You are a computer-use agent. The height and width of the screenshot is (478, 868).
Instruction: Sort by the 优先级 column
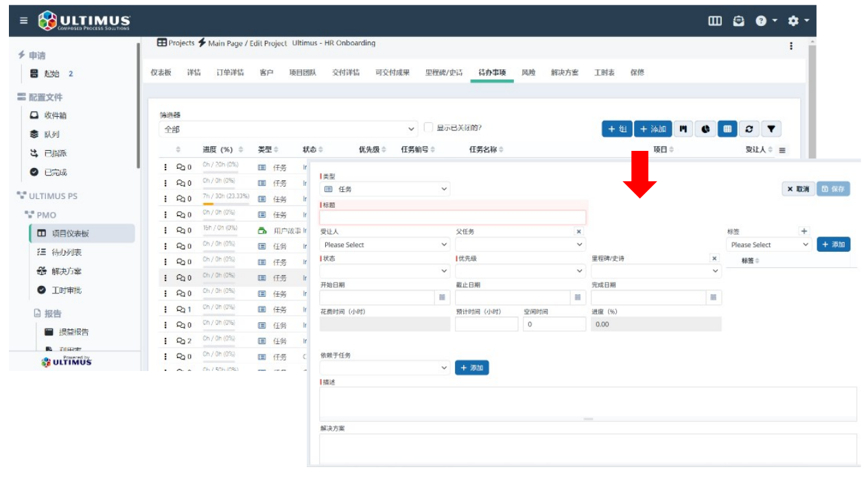pos(373,150)
